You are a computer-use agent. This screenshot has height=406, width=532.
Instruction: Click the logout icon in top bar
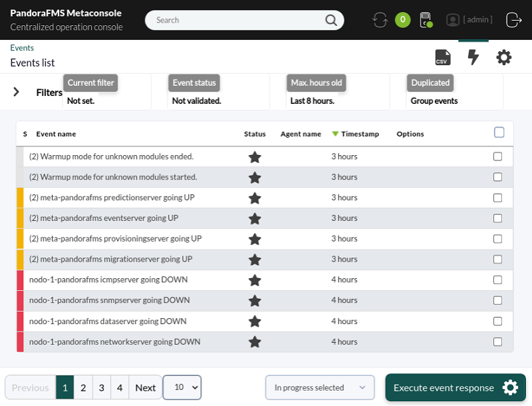(x=513, y=20)
